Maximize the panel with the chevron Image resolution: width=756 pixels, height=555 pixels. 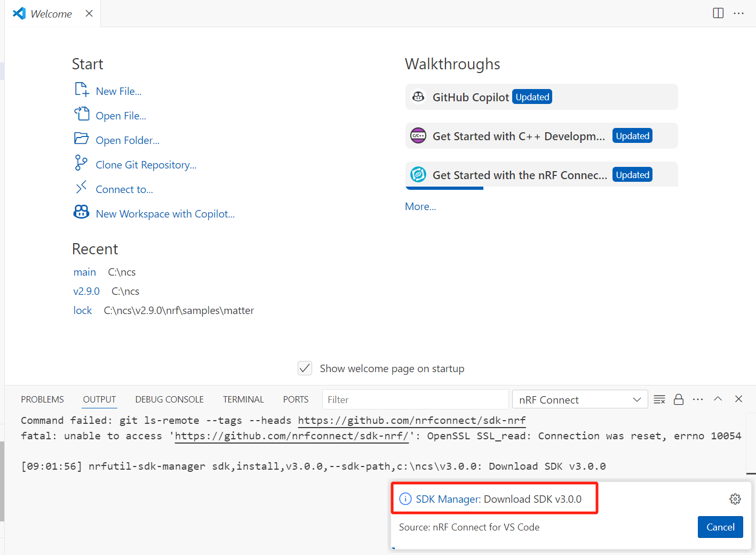click(x=718, y=399)
